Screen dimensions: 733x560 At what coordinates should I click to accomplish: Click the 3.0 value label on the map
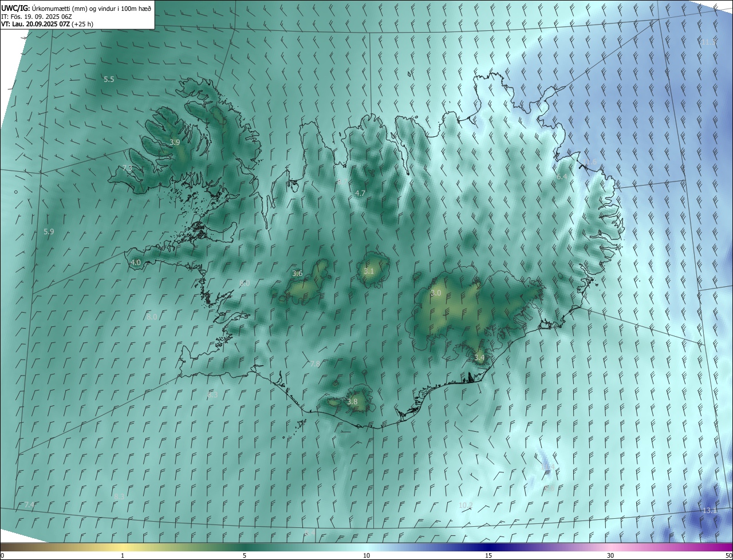click(x=436, y=293)
